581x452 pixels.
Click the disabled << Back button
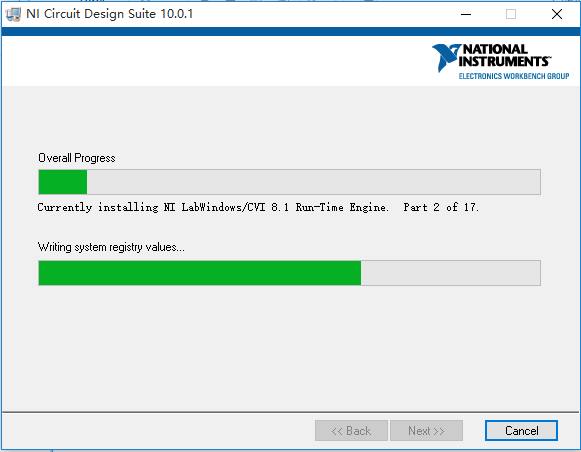(x=351, y=431)
